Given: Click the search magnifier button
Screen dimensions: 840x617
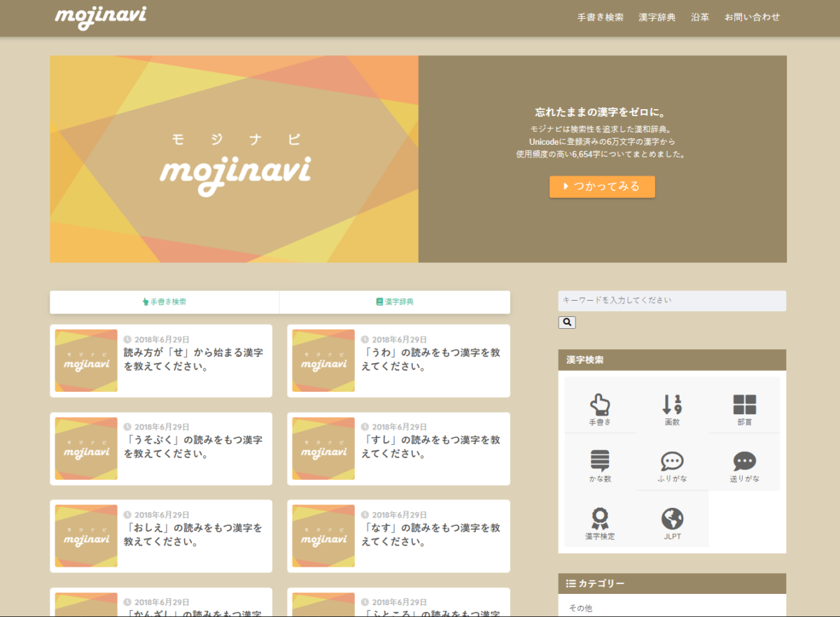Looking at the screenshot, I should (x=567, y=322).
